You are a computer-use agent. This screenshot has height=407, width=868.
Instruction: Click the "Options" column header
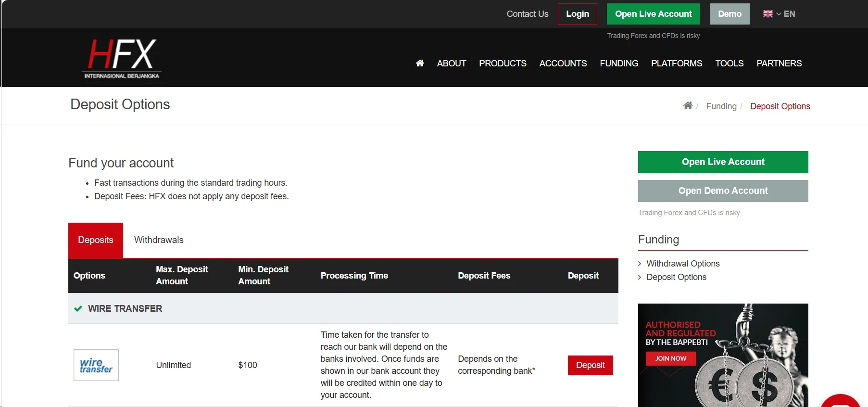pos(89,276)
